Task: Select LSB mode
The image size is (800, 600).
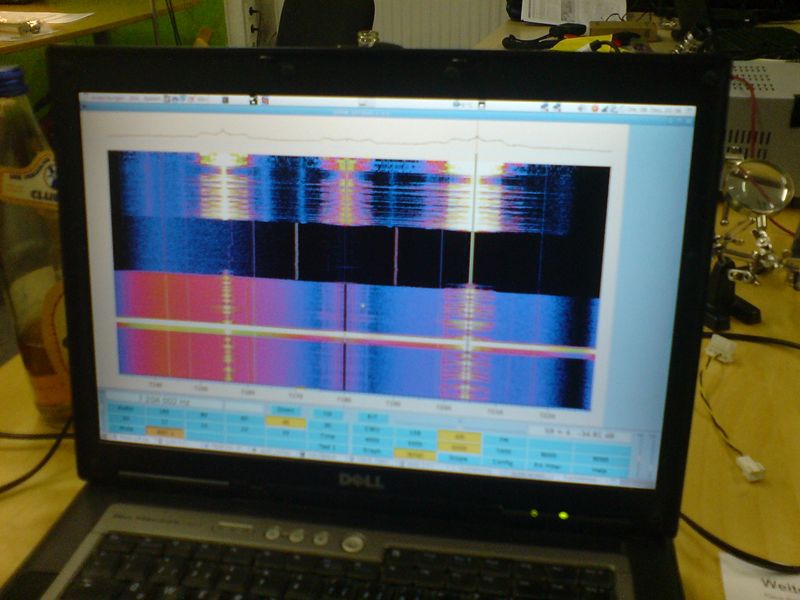Action: (414, 433)
